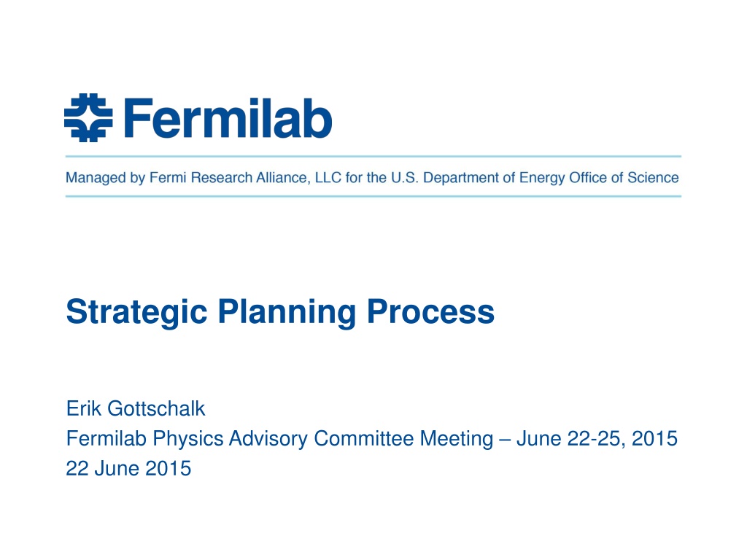Image resolution: width=747 pixels, height=560 pixels.
Task: Click the surname 'Gottschalk'
Action: tap(156, 408)
